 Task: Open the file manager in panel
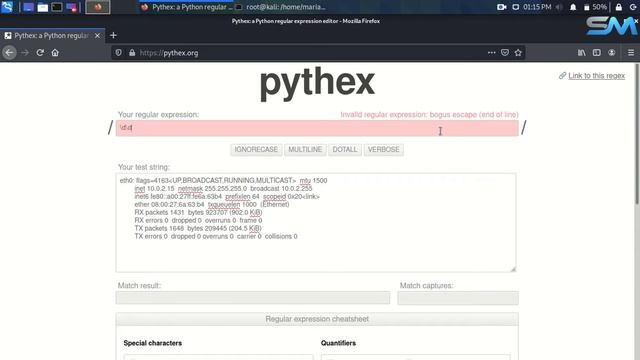pos(42,7)
